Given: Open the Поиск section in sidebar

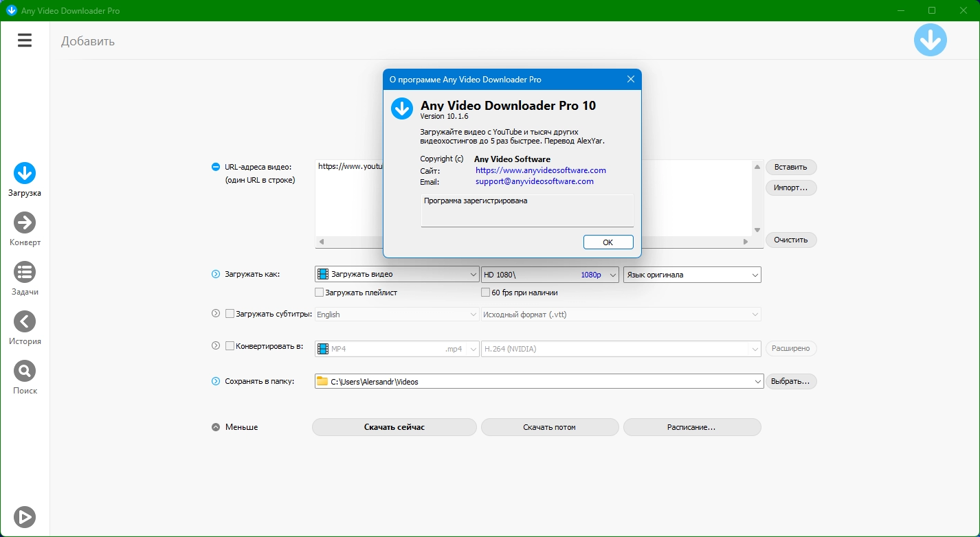Looking at the screenshot, I should [25, 378].
